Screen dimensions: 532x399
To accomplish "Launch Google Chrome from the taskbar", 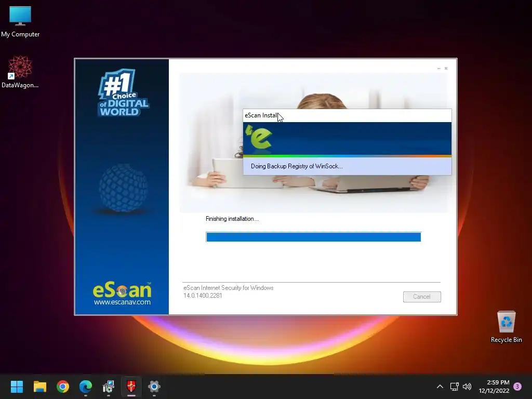I will (63, 387).
